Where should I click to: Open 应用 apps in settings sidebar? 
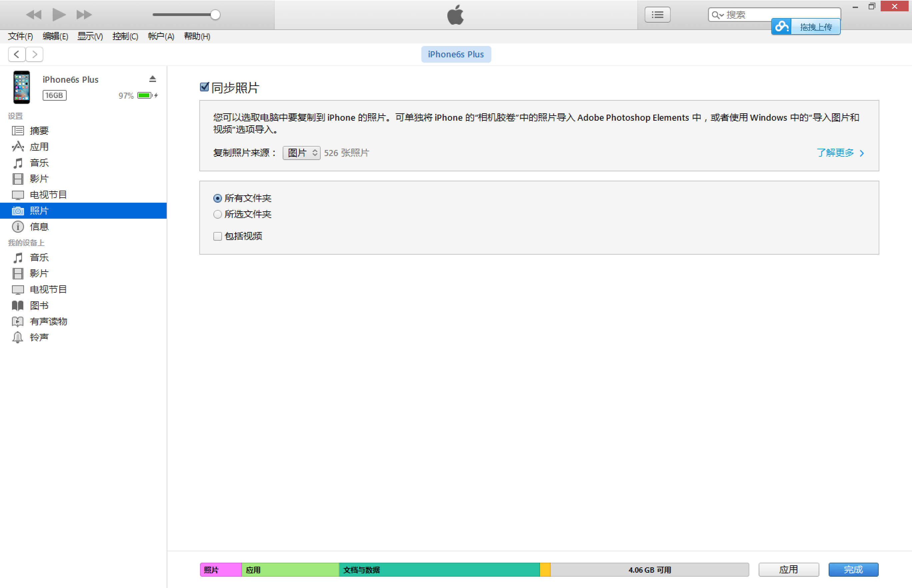[x=83, y=147]
